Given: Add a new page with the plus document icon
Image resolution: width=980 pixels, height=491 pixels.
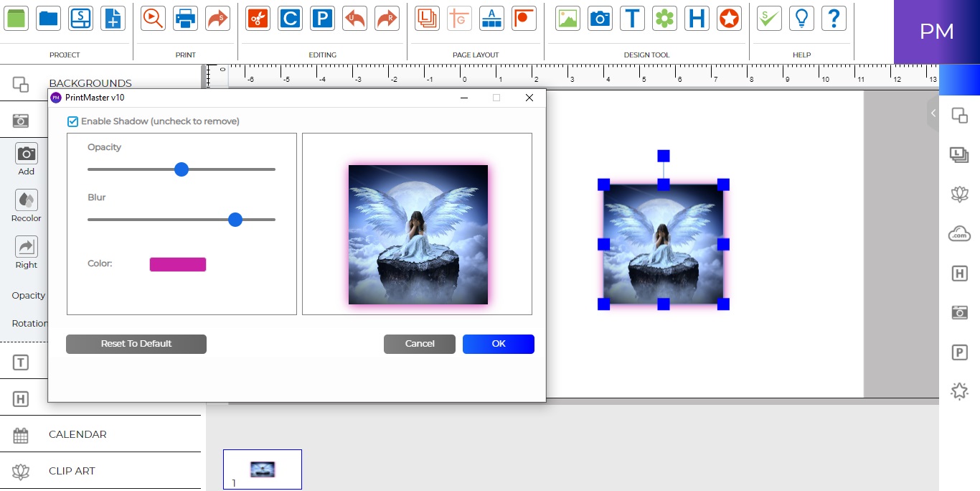Looking at the screenshot, I should [113, 18].
